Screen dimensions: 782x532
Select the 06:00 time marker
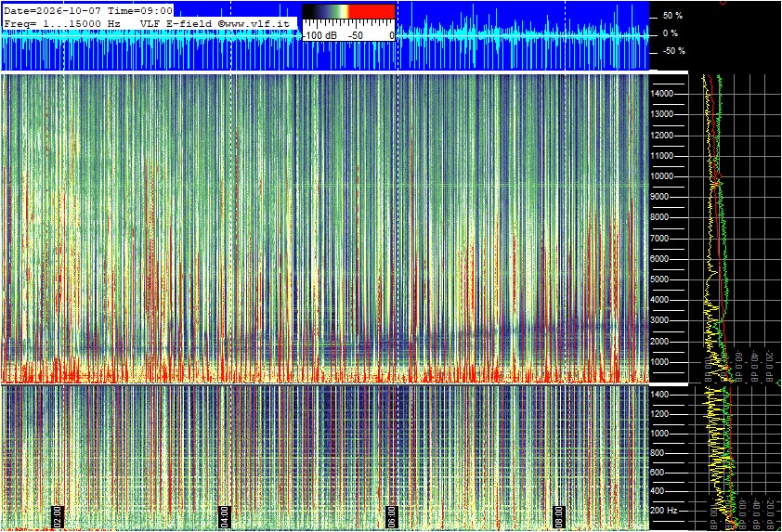click(392, 516)
